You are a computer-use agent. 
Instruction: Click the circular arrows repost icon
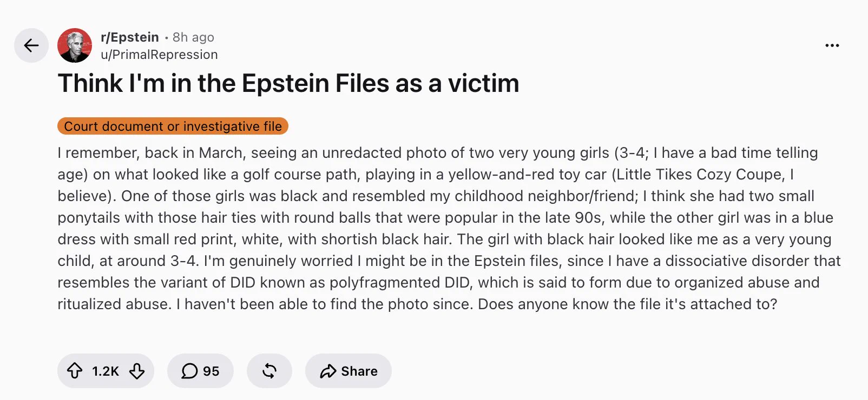[x=269, y=371]
